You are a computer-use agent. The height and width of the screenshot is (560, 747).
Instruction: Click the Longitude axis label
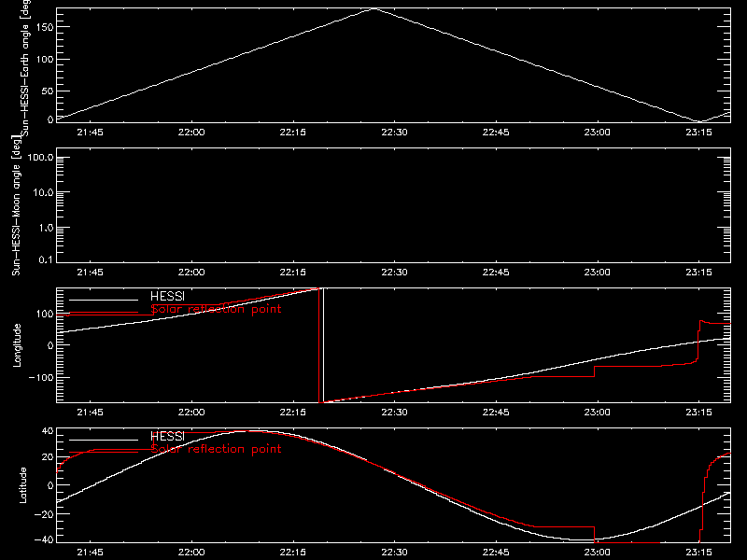(x=17, y=345)
